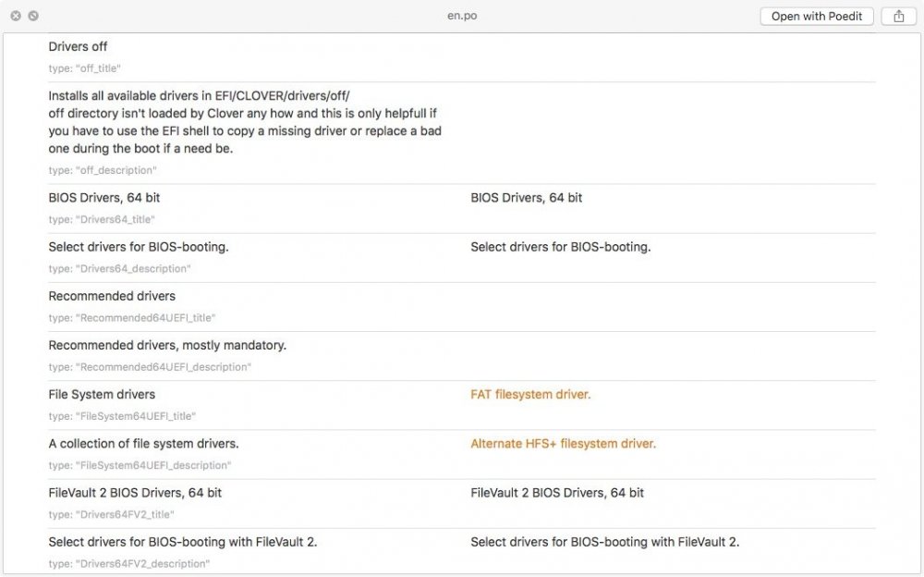Image resolution: width=924 pixels, height=577 pixels.
Task: Select the type "Drivers64FV2_title" comment
Action: click(x=111, y=514)
